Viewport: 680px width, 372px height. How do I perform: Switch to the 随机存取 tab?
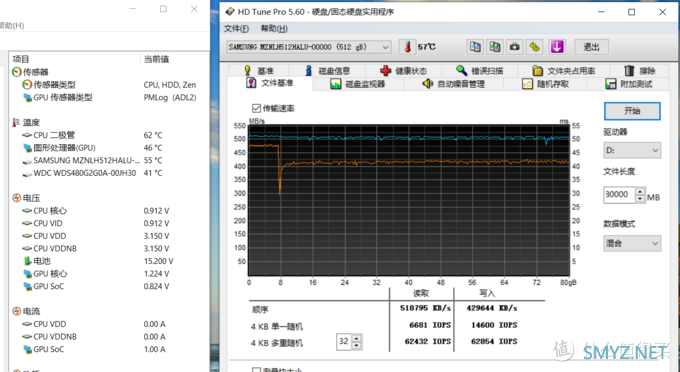[546, 84]
